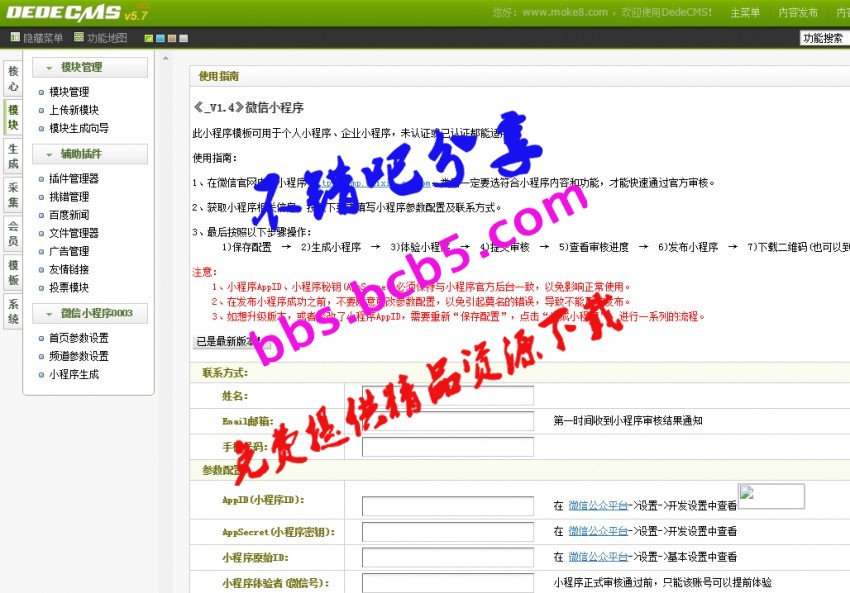Open 微信公众平台 link in the 小程序原始ID row

[598, 557]
